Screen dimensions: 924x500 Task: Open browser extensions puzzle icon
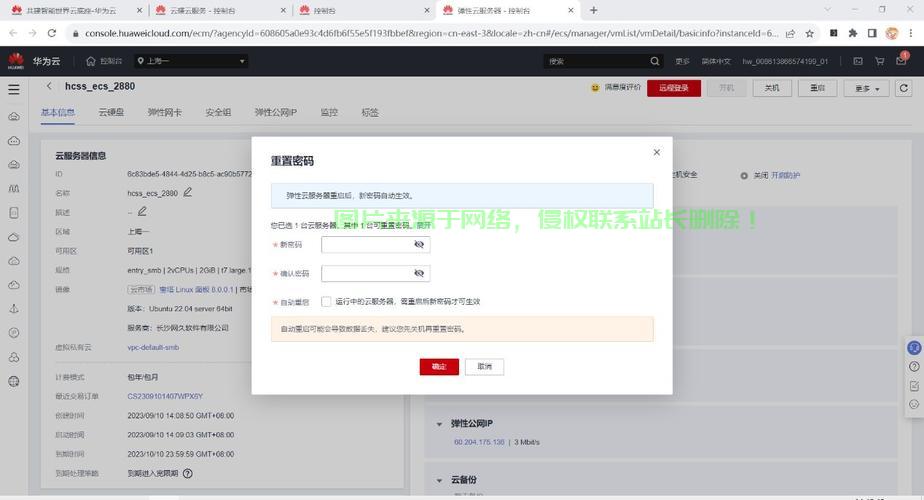click(853, 34)
